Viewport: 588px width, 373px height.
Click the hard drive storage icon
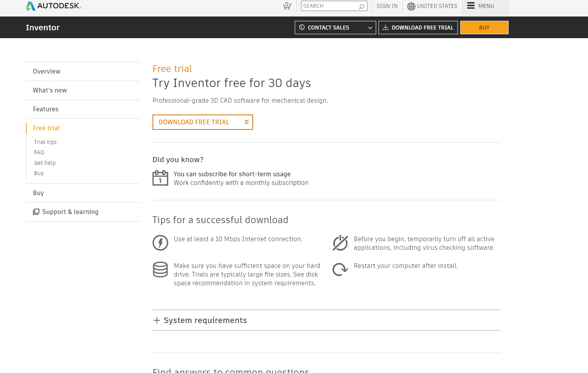[160, 270]
